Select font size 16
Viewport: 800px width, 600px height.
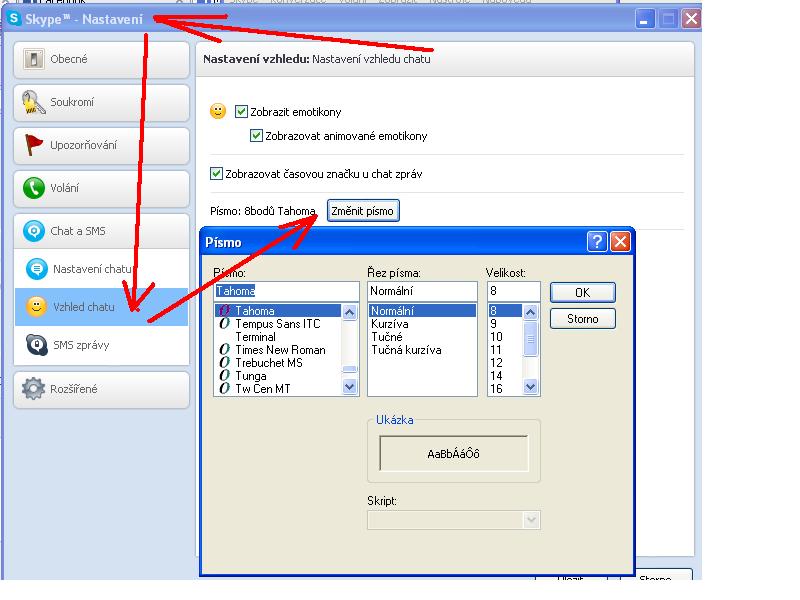(505, 388)
